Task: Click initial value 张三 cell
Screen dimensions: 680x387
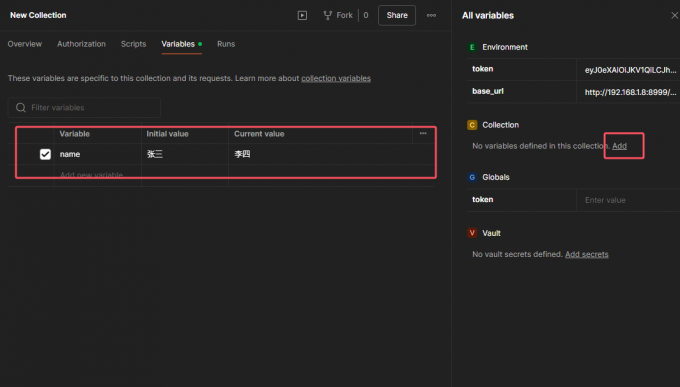Action: pos(185,154)
